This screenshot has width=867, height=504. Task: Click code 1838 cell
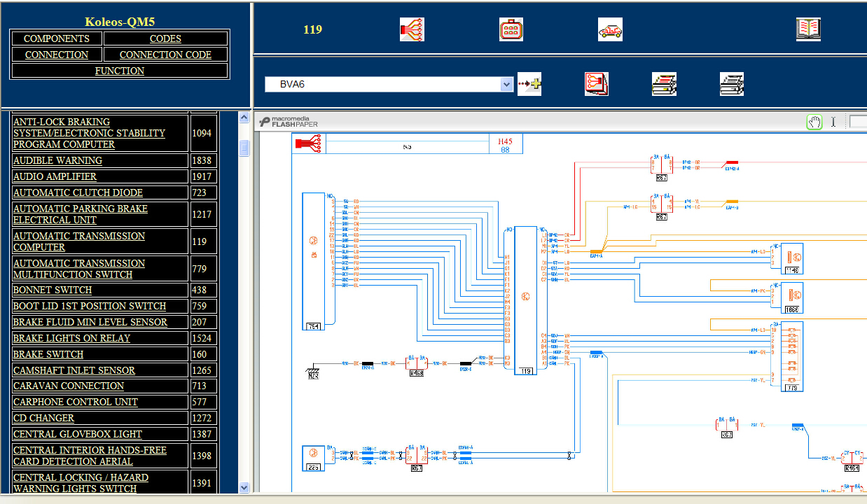pyautogui.click(x=203, y=160)
